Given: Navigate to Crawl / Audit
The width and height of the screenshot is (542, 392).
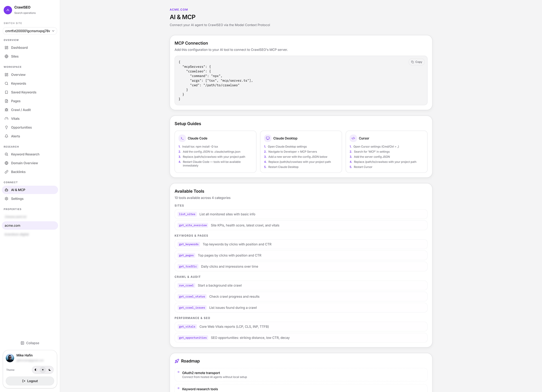Looking at the screenshot, I should 30,110.
